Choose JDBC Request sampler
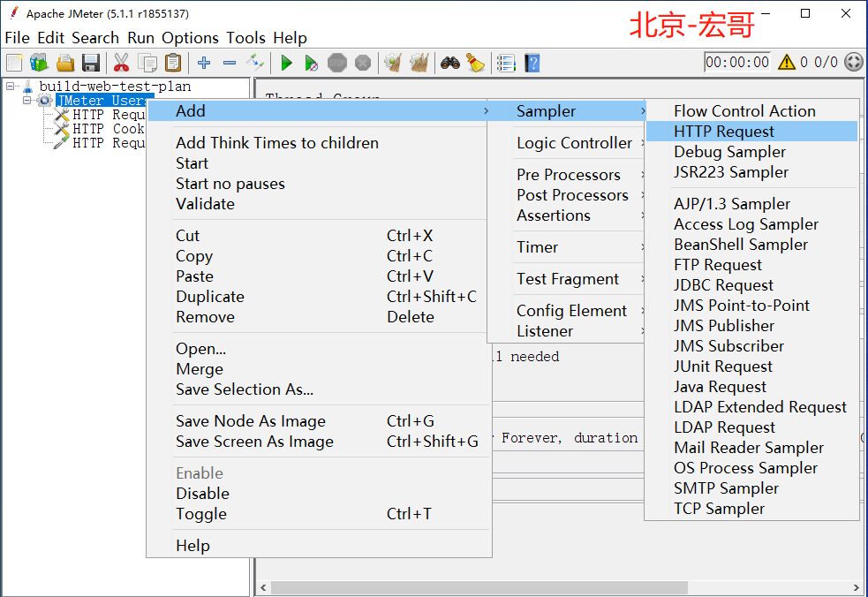Image resolution: width=868 pixels, height=597 pixels. pyautogui.click(x=751, y=285)
